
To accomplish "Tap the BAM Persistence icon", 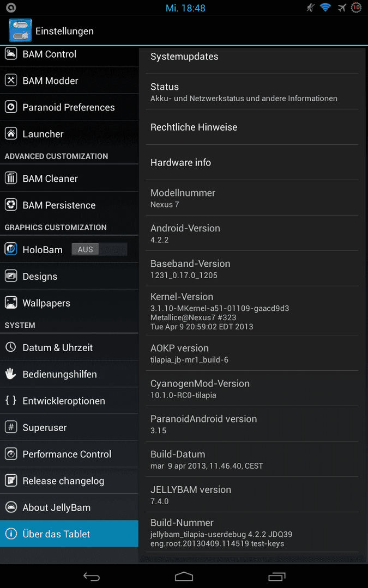I will 11,205.
